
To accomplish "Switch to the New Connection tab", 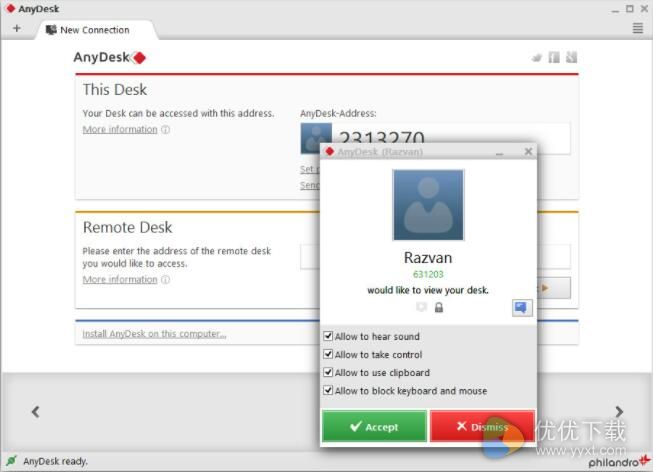I will (96, 30).
